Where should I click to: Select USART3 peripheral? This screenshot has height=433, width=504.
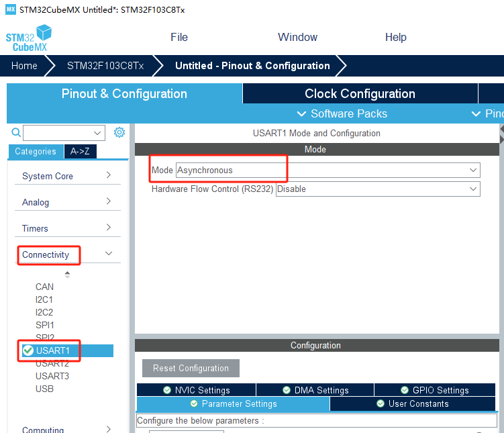(x=52, y=376)
